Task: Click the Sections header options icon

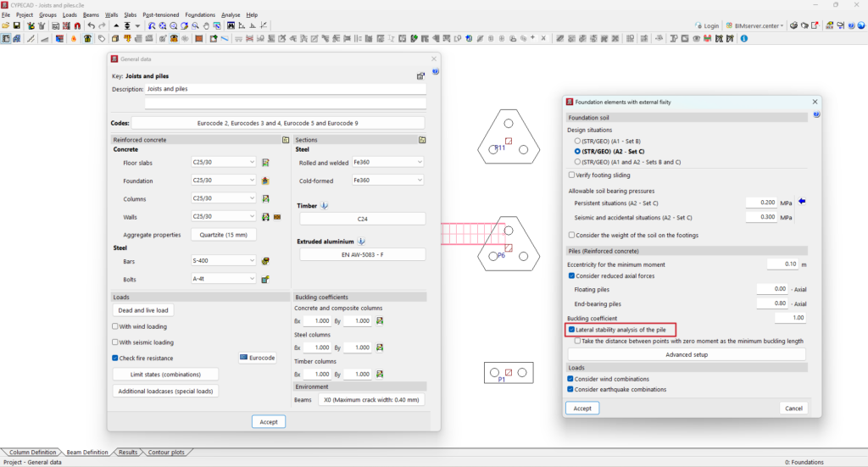Action: coord(422,140)
